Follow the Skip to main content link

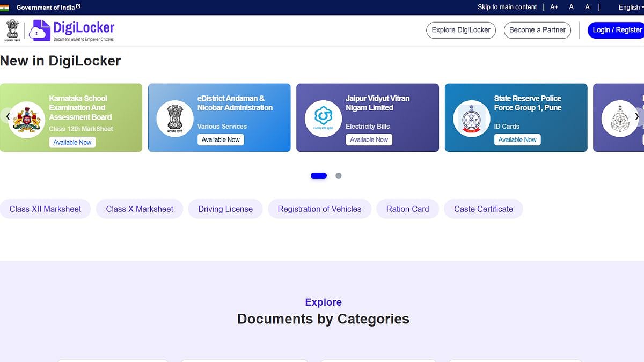click(507, 8)
